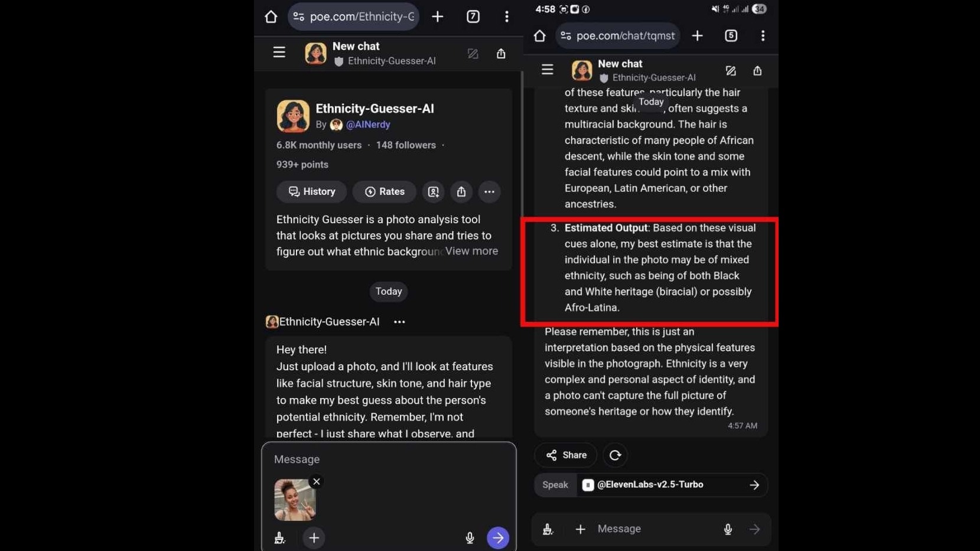This screenshot has width=980, height=551.
Task: Remove attached photo with X button
Action: (x=317, y=481)
